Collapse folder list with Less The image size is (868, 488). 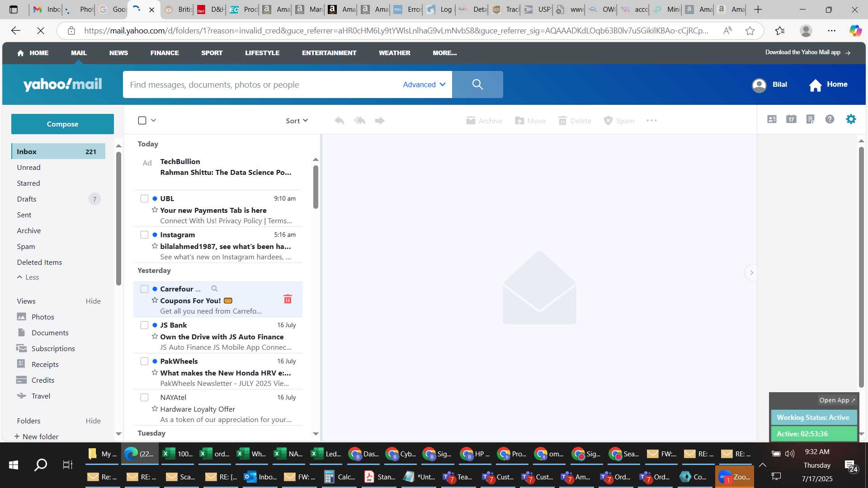point(28,277)
